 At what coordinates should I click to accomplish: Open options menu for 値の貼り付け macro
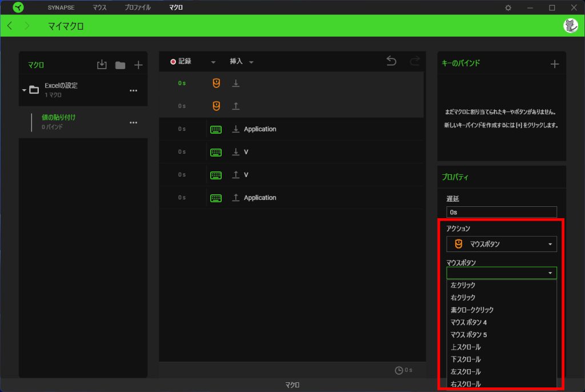(134, 122)
